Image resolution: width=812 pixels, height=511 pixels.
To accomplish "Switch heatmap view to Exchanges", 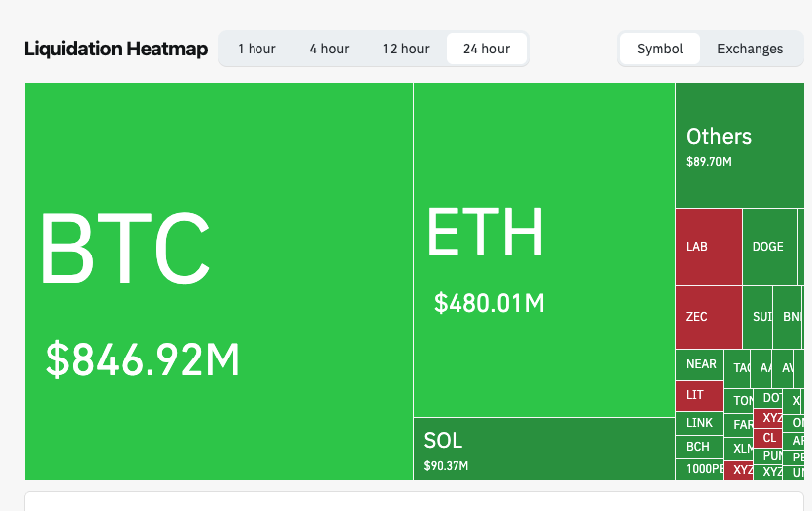I will pyautogui.click(x=750, y=49).
